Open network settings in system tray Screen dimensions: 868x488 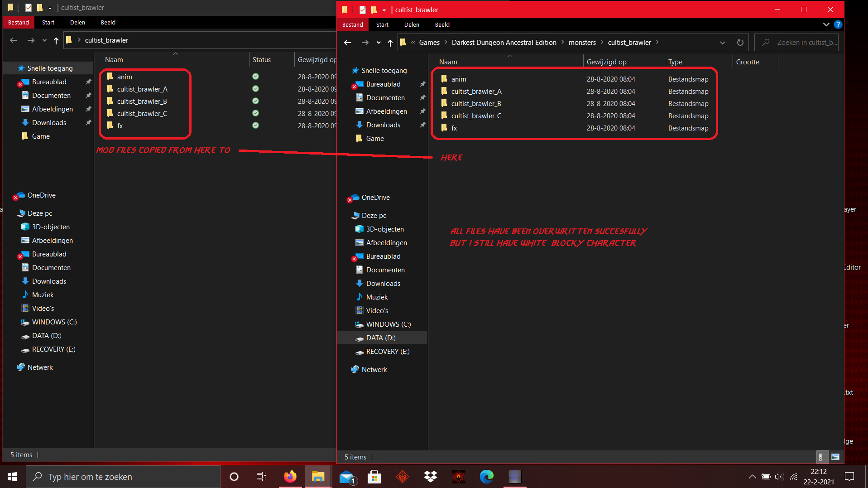[794, 477]
